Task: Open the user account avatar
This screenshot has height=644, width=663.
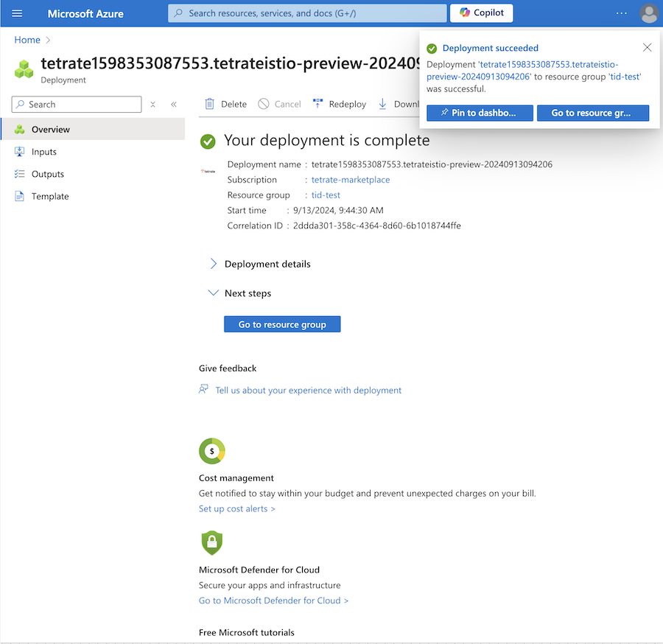Action: point(649,13)
